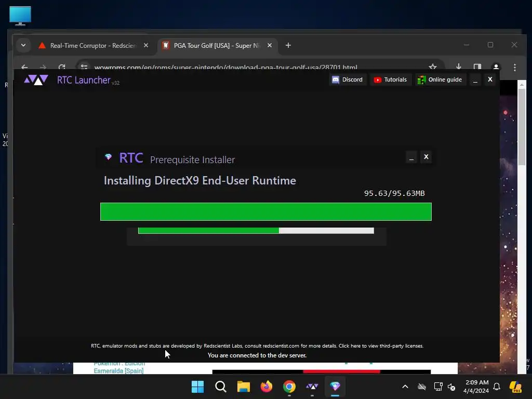Click the RTC Launcher logo icon
Screen dimensions: 532x399
tap(36, 80)
